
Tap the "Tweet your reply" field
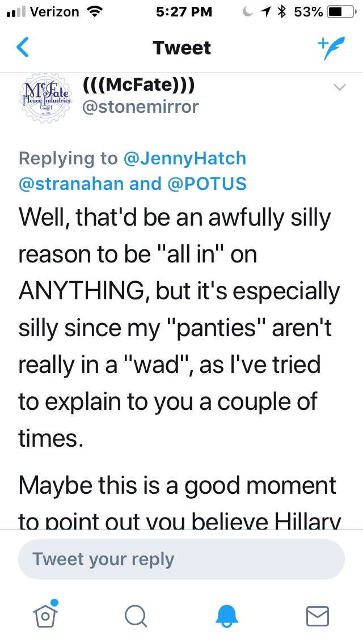click(x=181, y=559)
